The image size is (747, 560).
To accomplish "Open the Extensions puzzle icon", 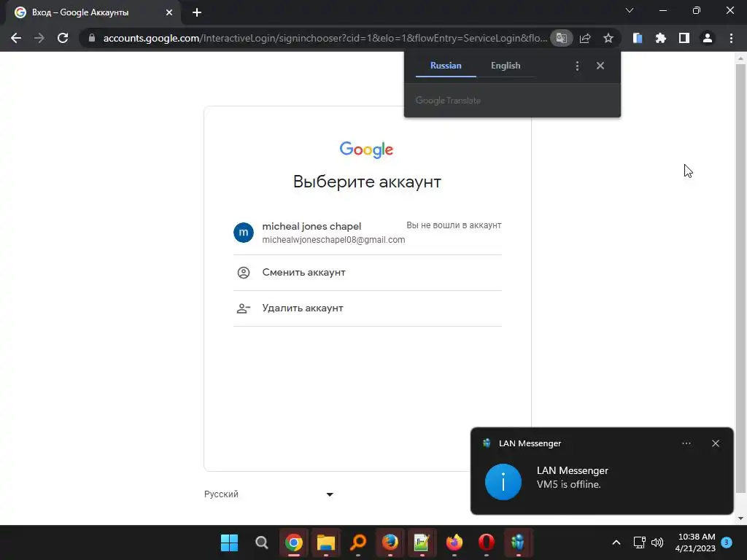I will (661, 38).
